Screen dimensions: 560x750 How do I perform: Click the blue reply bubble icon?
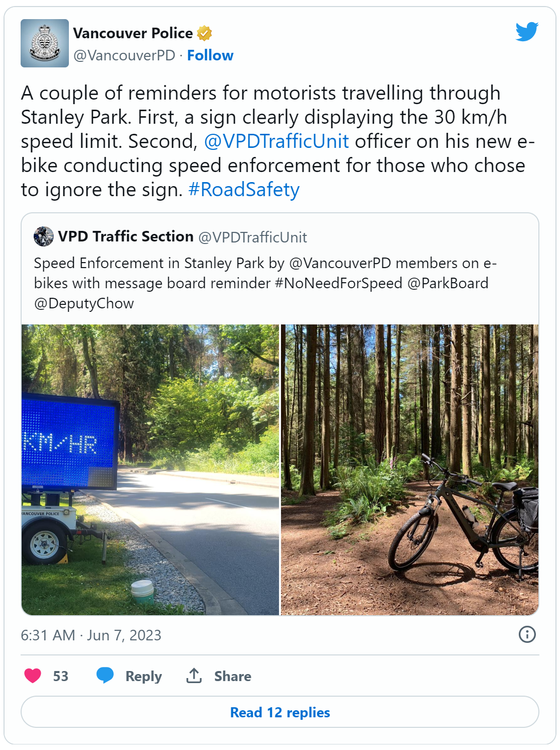click(105, 675)
